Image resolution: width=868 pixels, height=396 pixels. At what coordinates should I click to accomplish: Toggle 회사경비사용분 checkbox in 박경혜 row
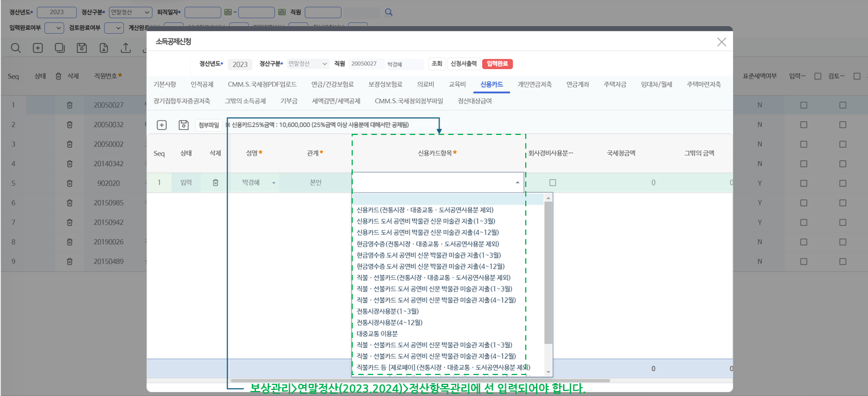click(553, 183)
